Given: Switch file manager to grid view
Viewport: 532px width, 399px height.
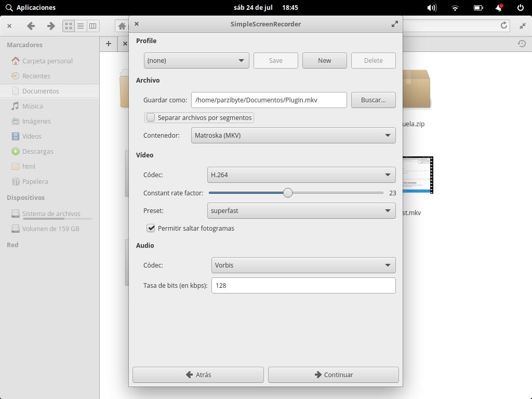Looking at the screenshot, I should (69, 26).
